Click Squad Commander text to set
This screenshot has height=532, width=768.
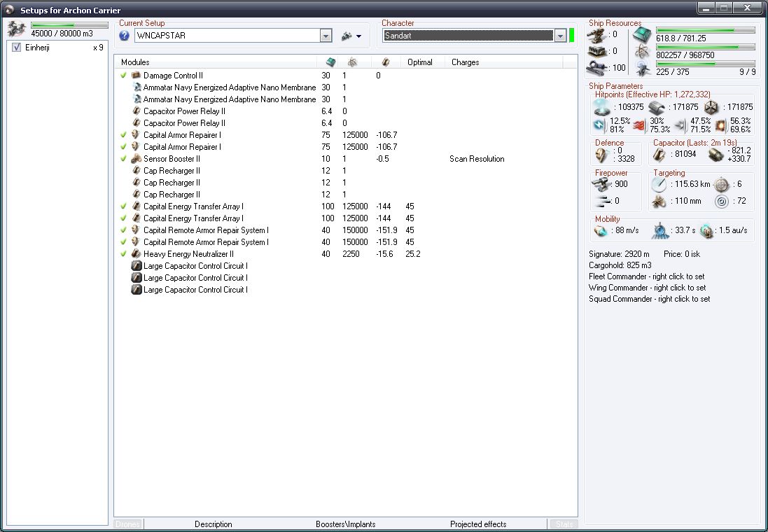(650, 299)
